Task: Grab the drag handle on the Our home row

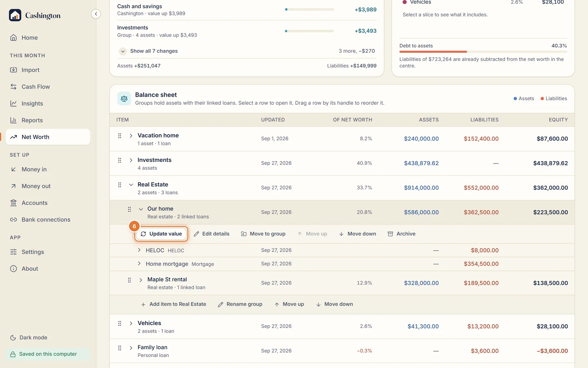Action: [x=129, y=209]
